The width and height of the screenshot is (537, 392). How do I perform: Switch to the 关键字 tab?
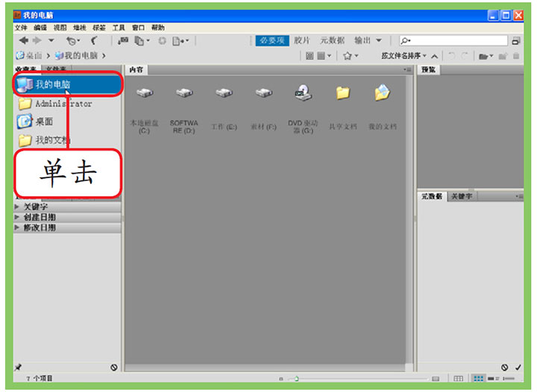click(461, 196)
